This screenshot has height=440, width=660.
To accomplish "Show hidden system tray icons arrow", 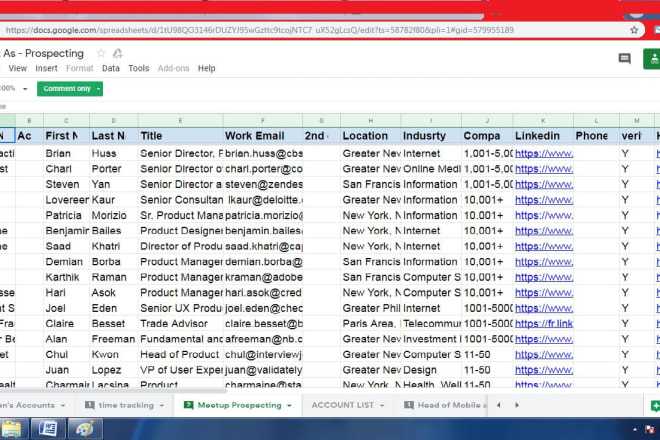I will pyautogui.click(x=634, y=429).
